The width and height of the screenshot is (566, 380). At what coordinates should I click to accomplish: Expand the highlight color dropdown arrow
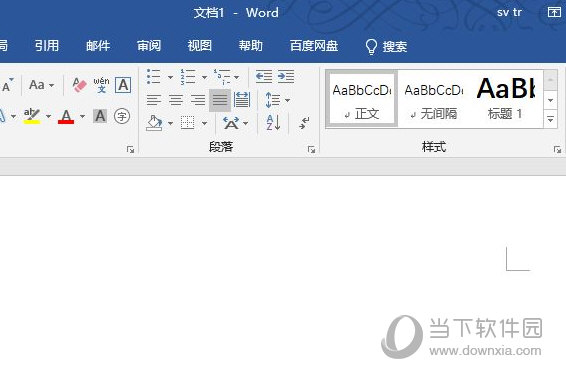[48, 116]
